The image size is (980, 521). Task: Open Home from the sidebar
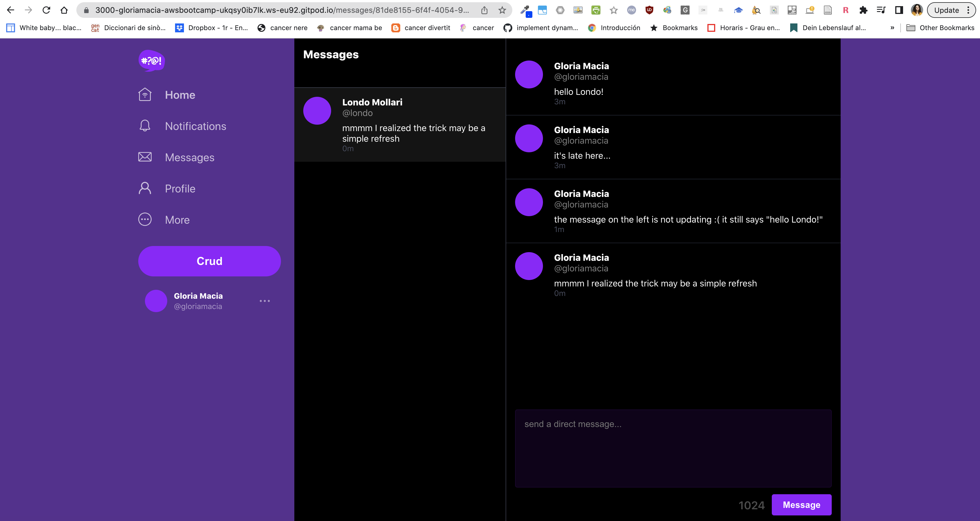pos(179,95)
